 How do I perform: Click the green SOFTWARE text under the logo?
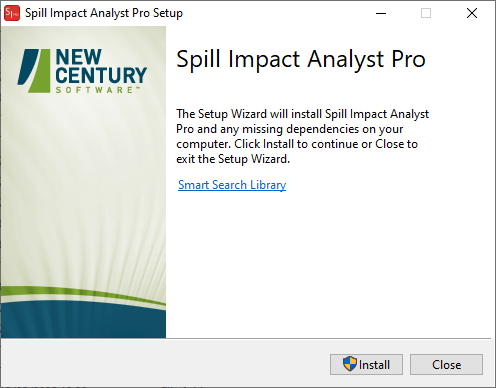click(98, 90)
